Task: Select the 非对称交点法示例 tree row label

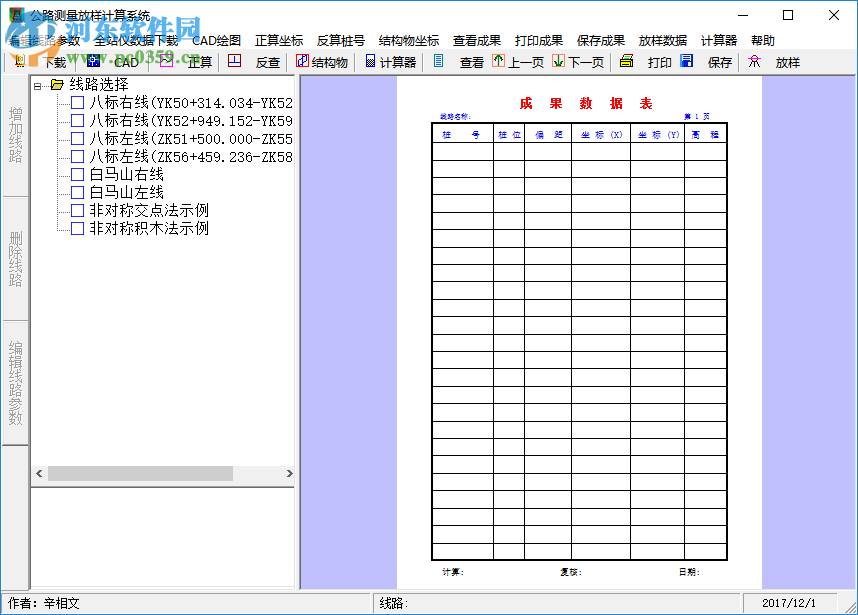Action: click(149, 211)
